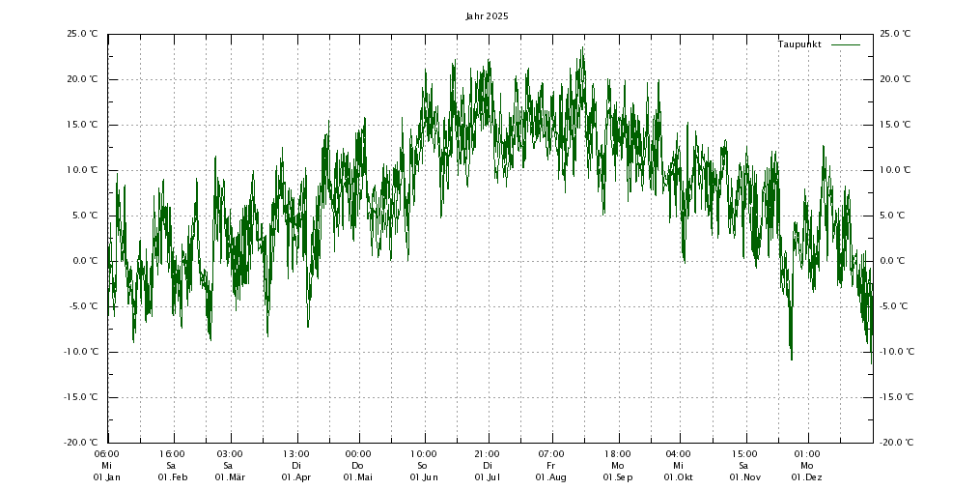Click the 01.Sep date label
This screenshot has height=490, width=980.
coord(617,477)
